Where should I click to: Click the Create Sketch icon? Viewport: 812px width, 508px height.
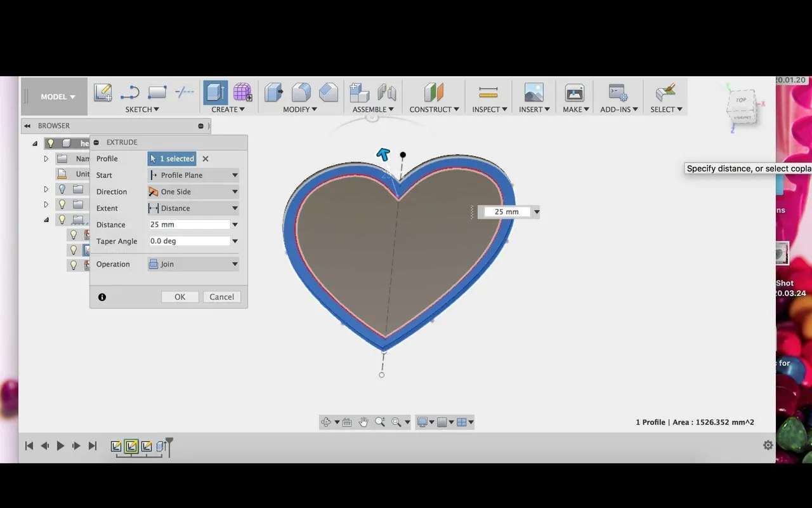coord(103,93)
